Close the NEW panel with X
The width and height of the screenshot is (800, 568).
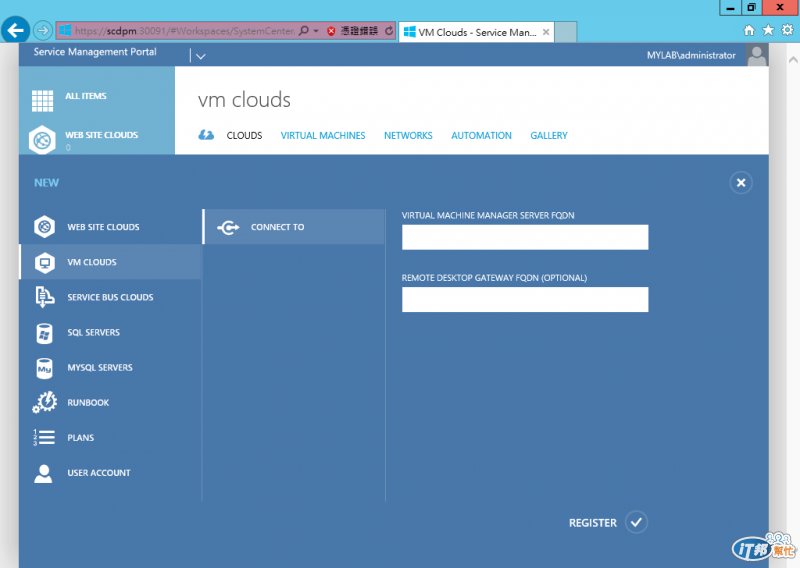point(741,183)
